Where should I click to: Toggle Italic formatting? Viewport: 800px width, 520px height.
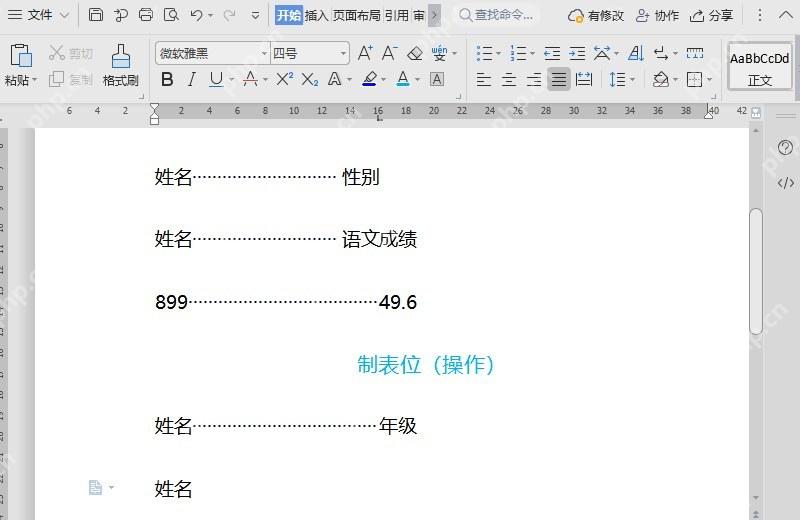191,79
